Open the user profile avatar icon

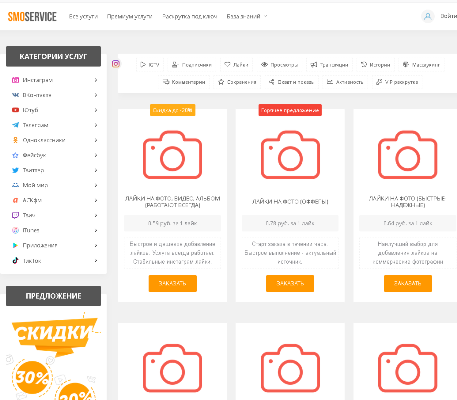tap(428, 16)
